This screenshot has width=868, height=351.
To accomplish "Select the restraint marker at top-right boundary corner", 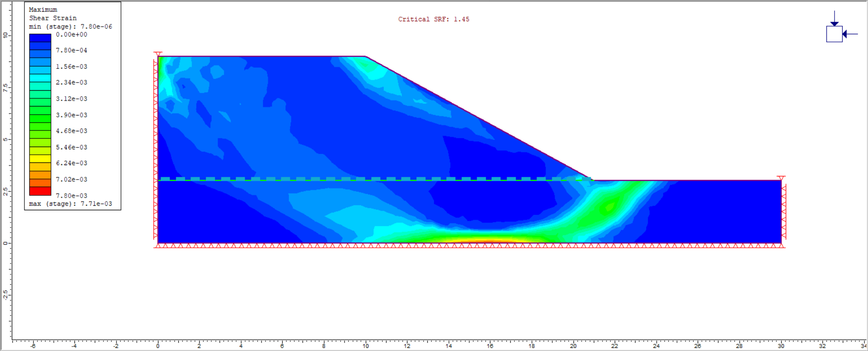I will point(781,178).
